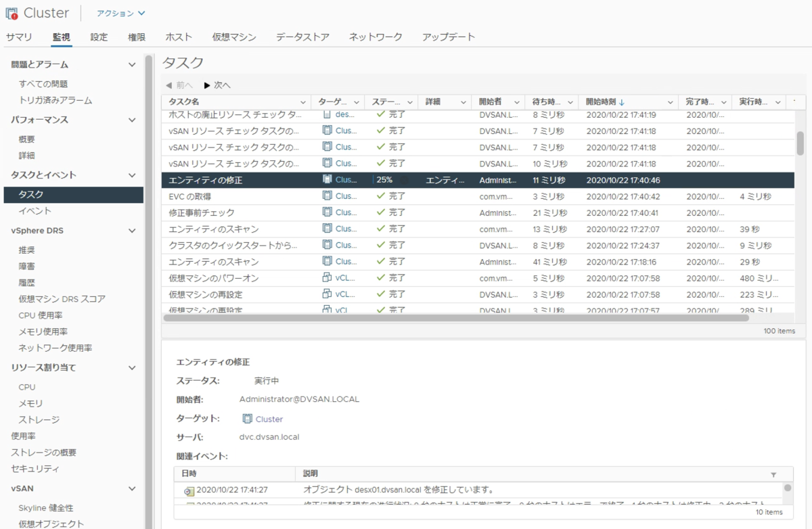Click host icon in ホストの廃止リソース row
This screenshot has height=529, width=812.
point(328,114)
